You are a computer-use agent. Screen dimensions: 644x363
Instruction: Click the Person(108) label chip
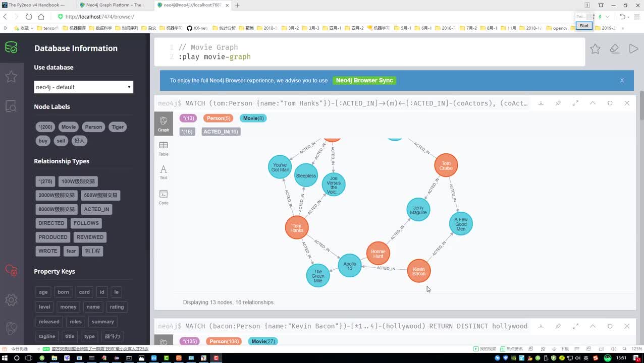pyautogui.click(x=223, y=341)
